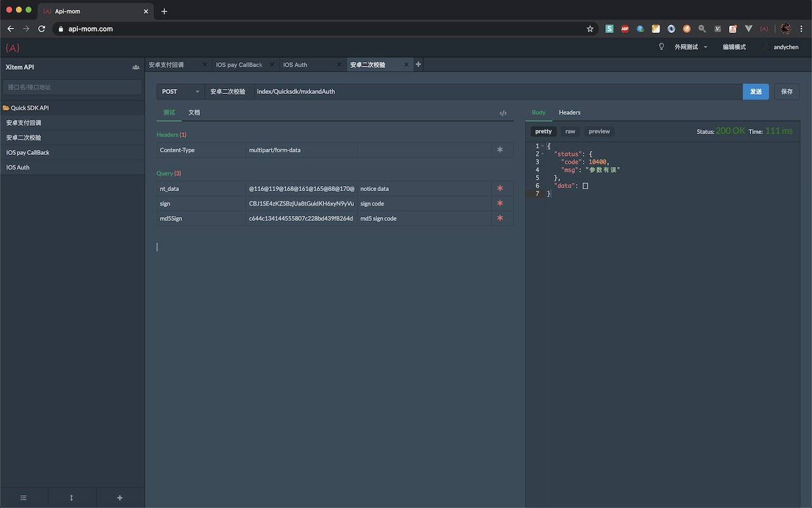
Task: Switch to 编辑模式 edit mode
Action: [x=734, y=47]
